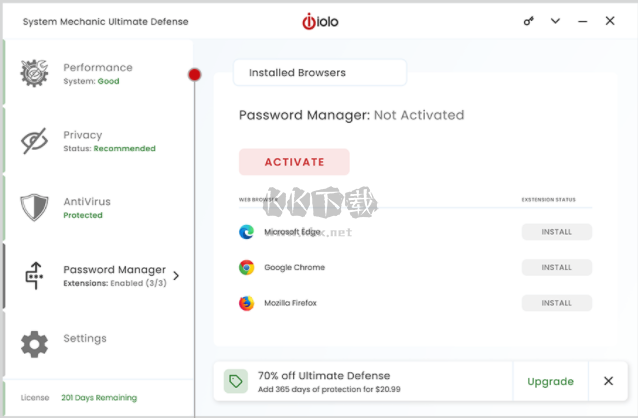
Task: Click the red timeline marker dot
Action: click(194, 74)
